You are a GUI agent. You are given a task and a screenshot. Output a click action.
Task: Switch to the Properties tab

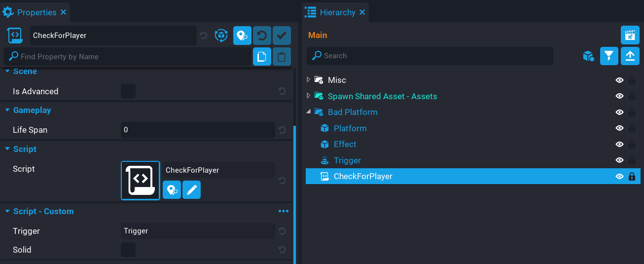coord(36,12)
